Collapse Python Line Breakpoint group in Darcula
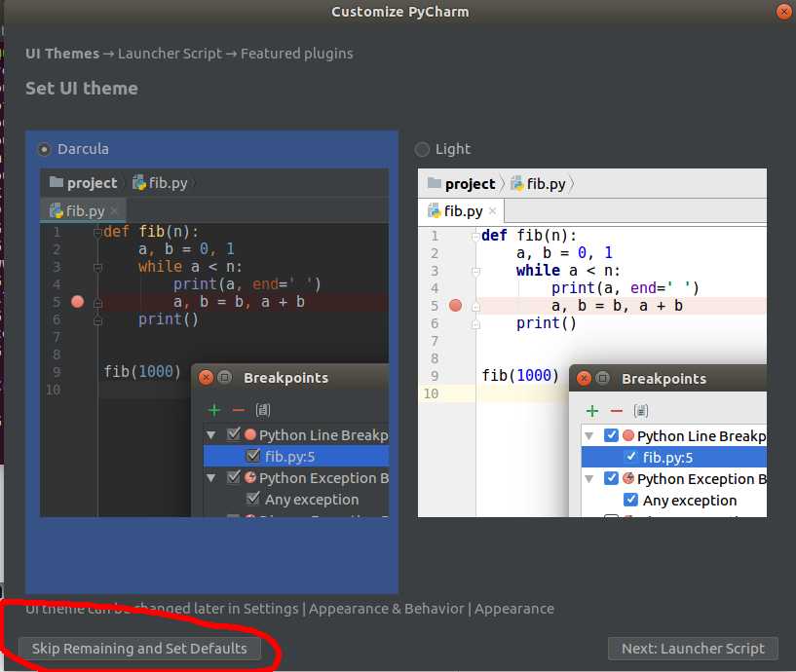796x672 pixels. (x=211, y=435)
